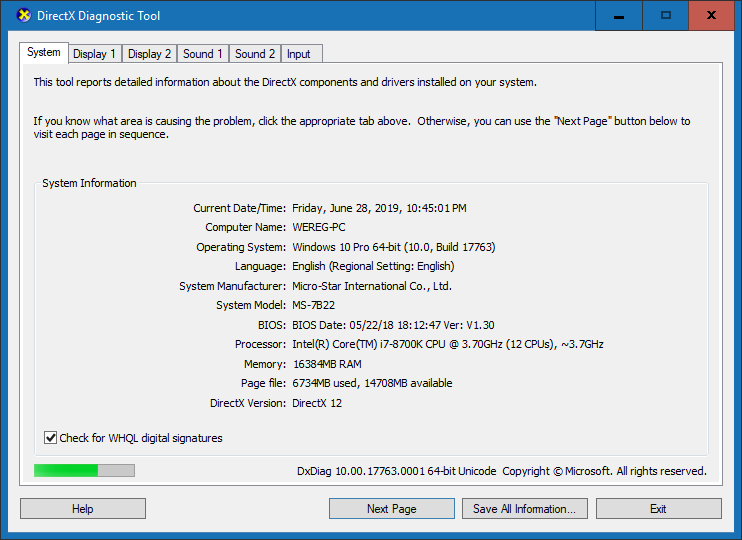Click the Windows 10 Pro operating system value
Viewport: 742px width, 540px height.
[393, 247]
